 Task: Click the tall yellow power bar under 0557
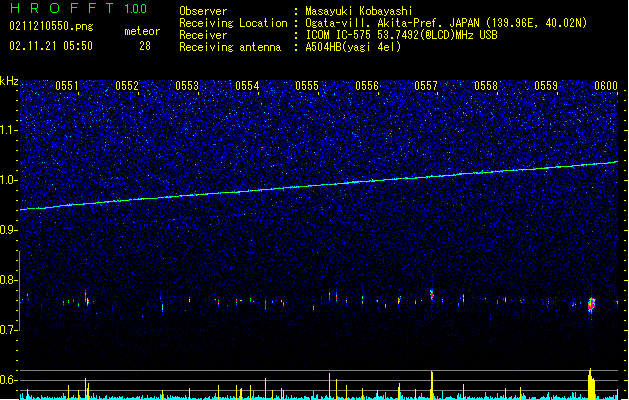(x=432, y=385)
